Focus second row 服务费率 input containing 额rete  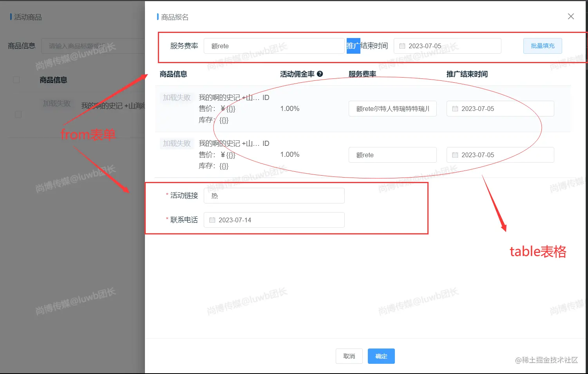coord(392,155)
